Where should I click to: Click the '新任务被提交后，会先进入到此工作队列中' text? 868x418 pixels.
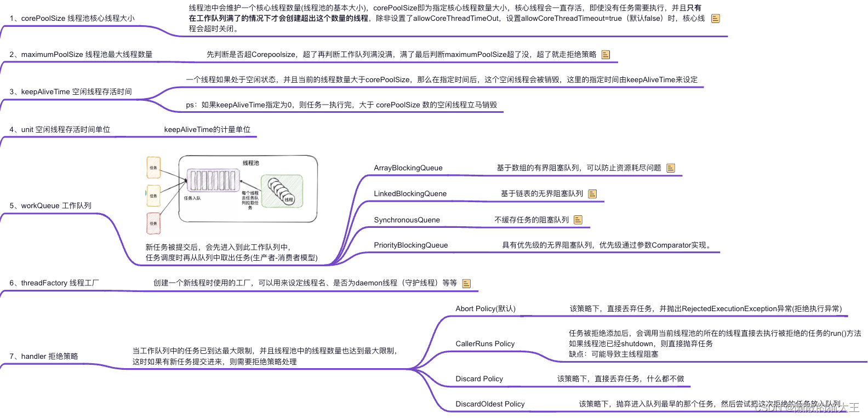218,248
